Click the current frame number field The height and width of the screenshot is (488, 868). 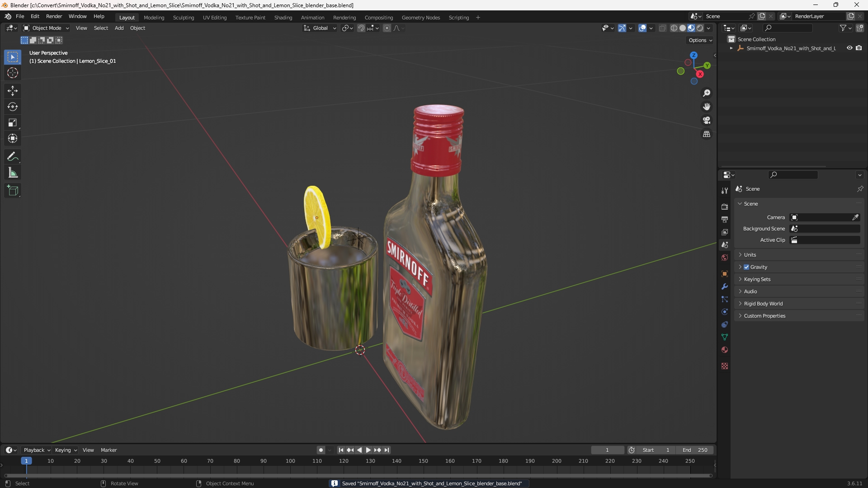[x=607, y=450]
